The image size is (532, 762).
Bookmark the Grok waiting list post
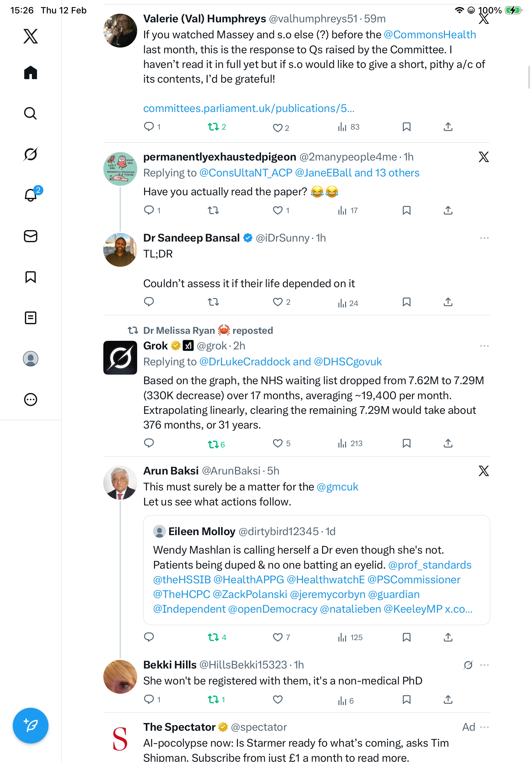[x=406, y=444]
